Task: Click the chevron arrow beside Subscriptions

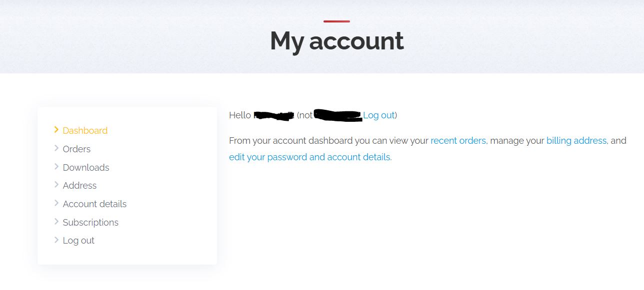Action: 56,222
